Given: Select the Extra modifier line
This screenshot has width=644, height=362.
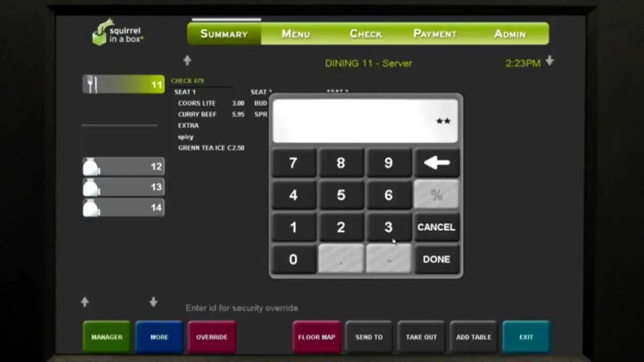Looking at the screenshot, I should click(188, 125).
